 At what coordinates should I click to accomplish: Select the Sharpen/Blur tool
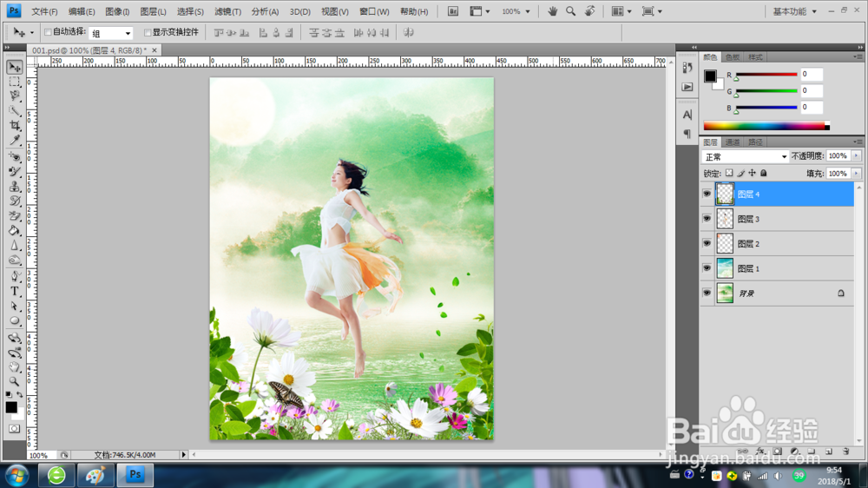15,246
